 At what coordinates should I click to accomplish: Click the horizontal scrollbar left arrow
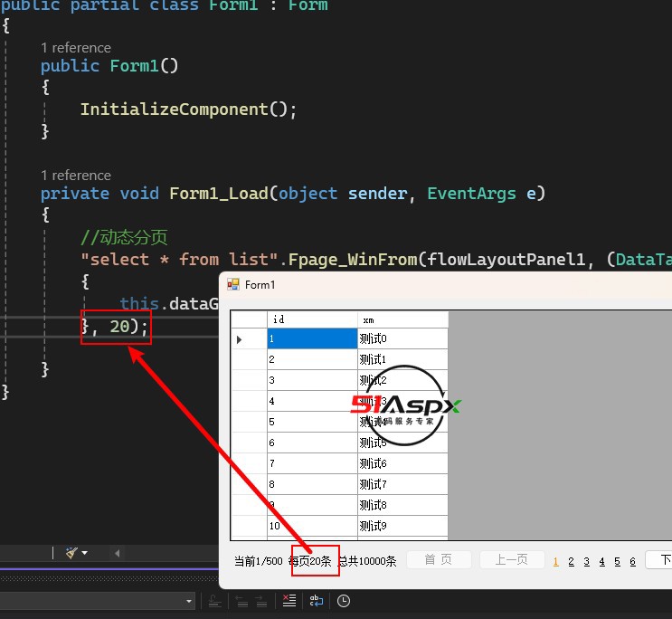pos(117,553)
